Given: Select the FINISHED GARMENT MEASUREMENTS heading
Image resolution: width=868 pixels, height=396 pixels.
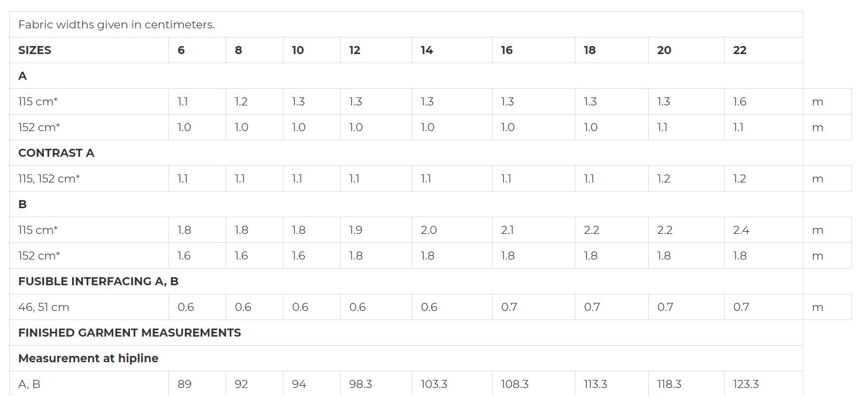Looking at the screenshot, I should point(129,333).
